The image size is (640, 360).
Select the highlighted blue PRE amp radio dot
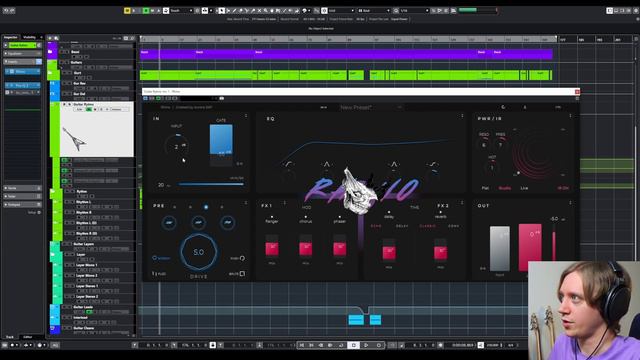point(206,207)
